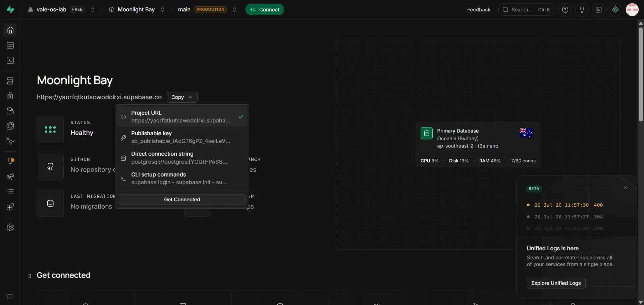Click the Status health dots icon
This screenshot has width=644, height=305.
pos(50,130)
